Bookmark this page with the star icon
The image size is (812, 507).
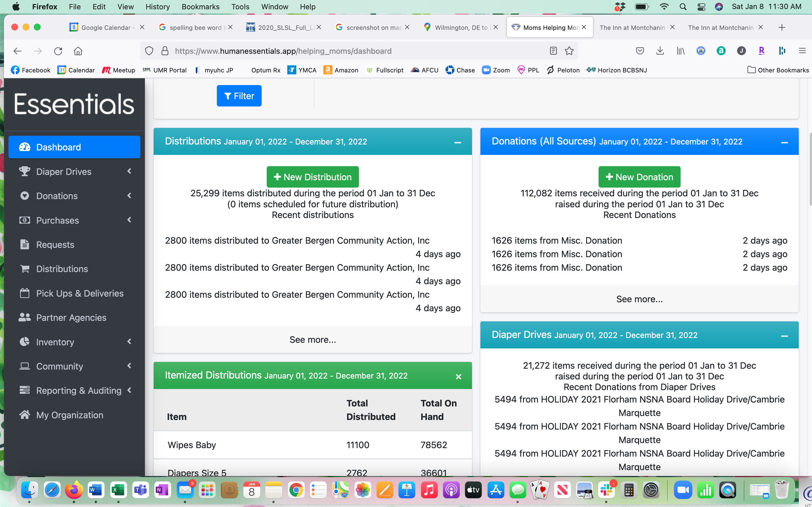point(569,51)
